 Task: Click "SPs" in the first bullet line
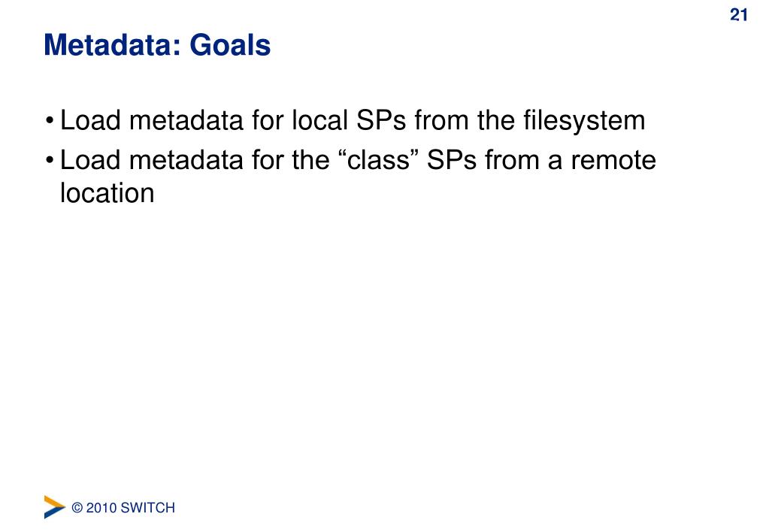click(x=381, y=120)
